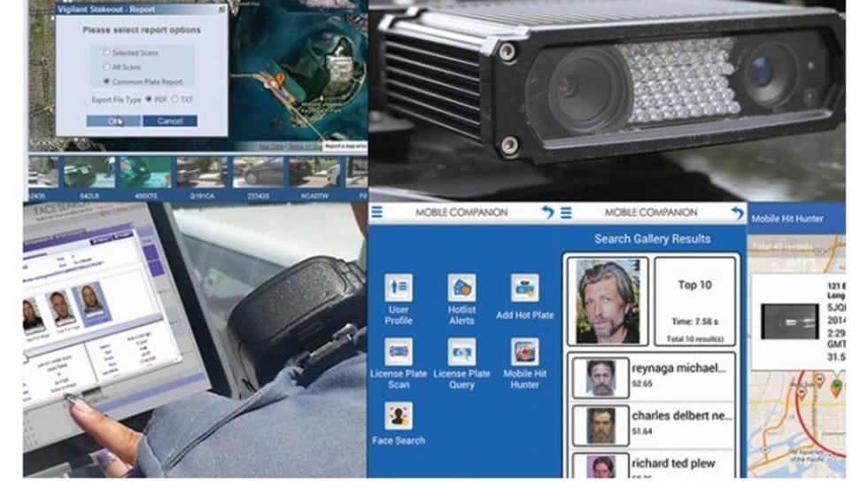Image resolution: width=868 pixels, height=489 pixels.
Task: Expand hamburger menu above Search Gallery Results
Action: 566,213
